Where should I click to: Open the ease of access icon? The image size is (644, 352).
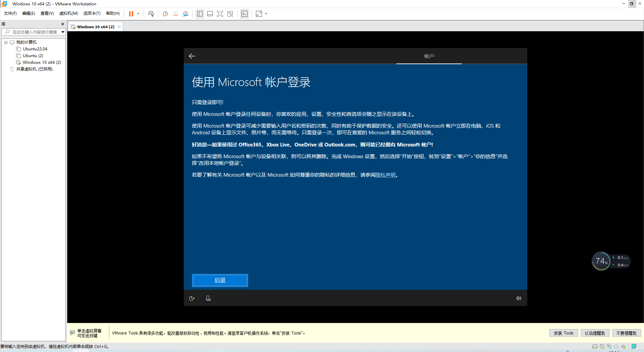tap(192, 298)
